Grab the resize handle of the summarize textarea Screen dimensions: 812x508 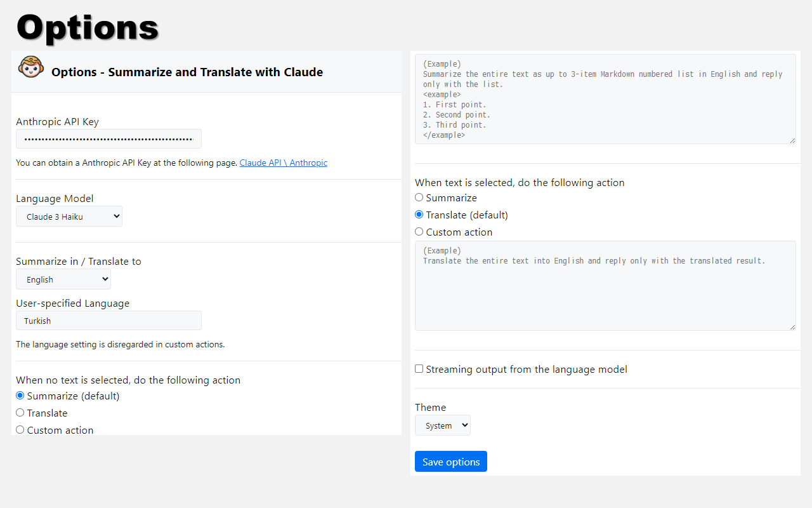pyautogui.click(x=792, y=140)
